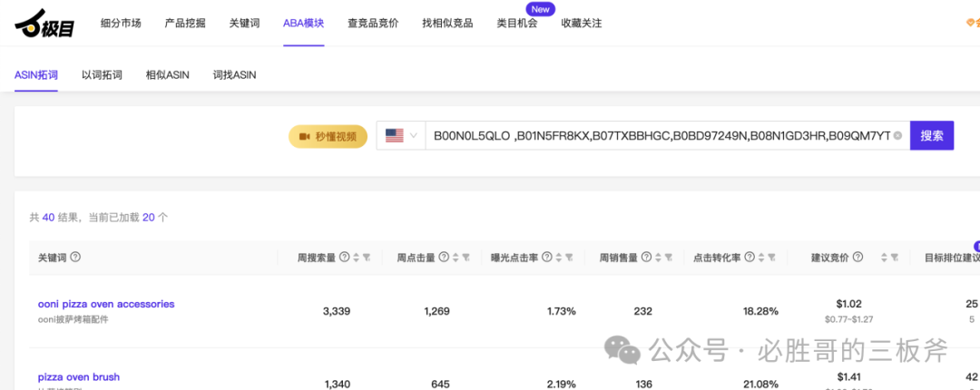Click weekly sales value 136
Image resolution: width=980 pixels, height=390 pixels.
(x=642, y=385)
